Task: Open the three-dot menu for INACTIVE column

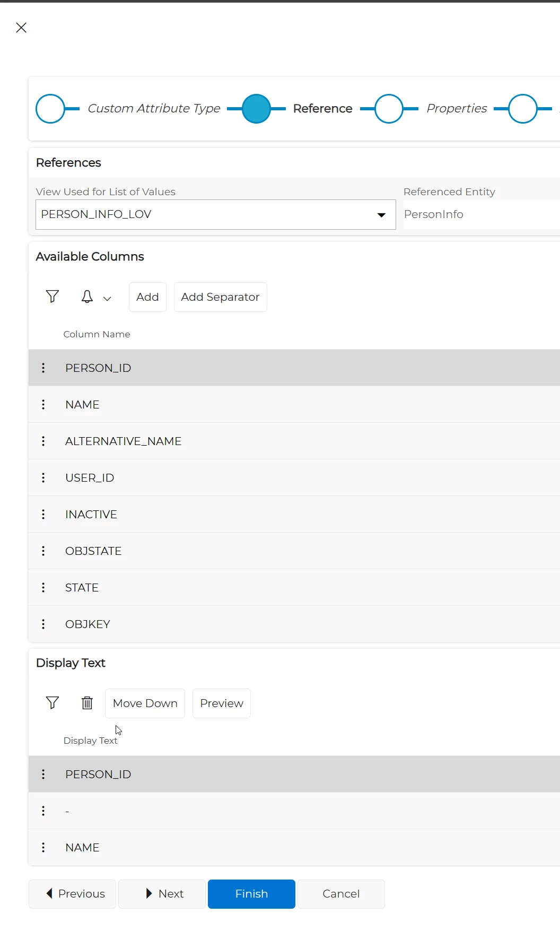Action: click(x=43, y=514)
